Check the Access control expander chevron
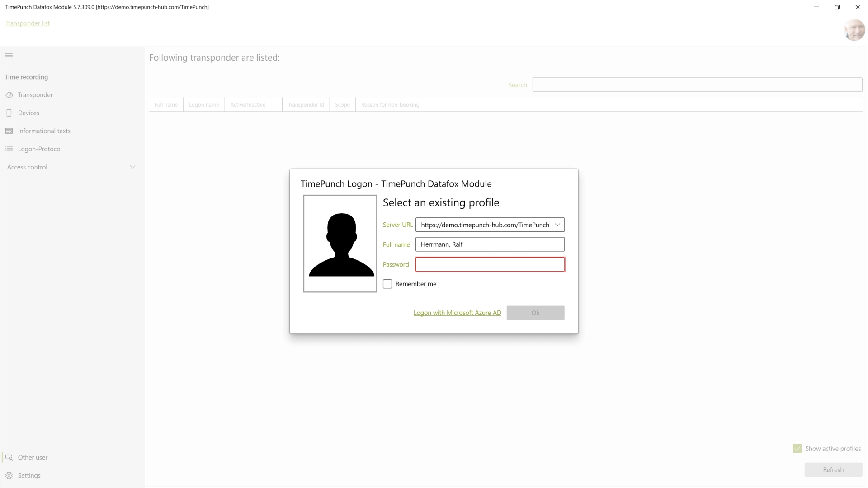The width and height of the screenshot is (868, 488). (x=132, y=167)
